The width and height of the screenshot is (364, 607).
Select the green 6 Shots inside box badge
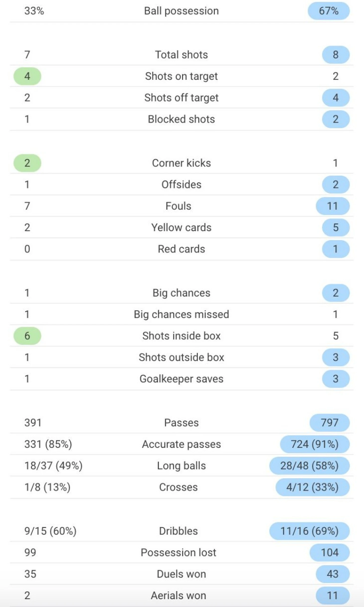[x=27, y=336]
